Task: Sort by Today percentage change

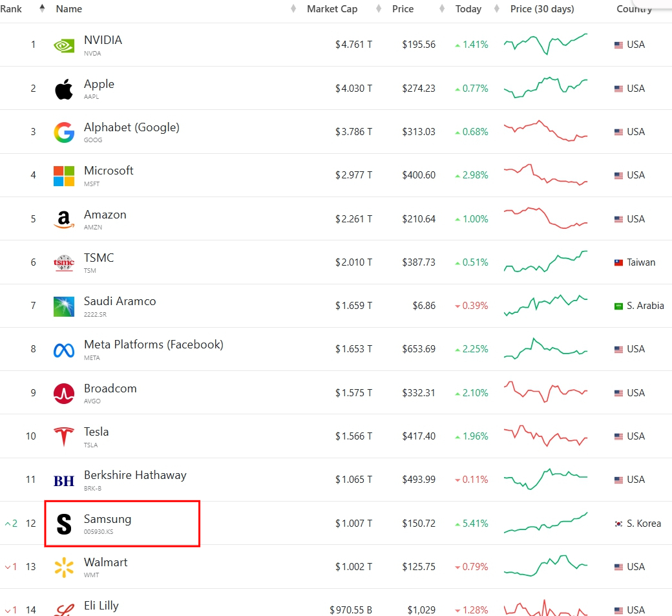Action: [468, 9]
